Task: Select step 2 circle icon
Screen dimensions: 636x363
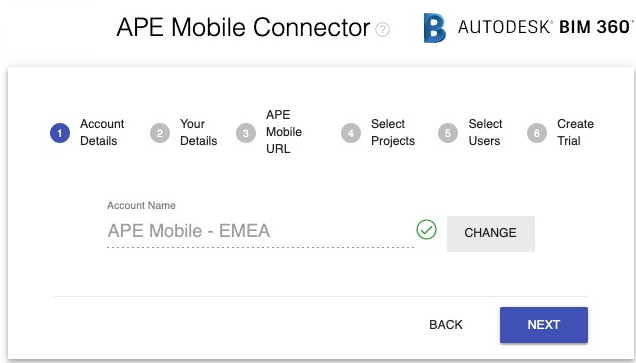Action: [160, 133]
